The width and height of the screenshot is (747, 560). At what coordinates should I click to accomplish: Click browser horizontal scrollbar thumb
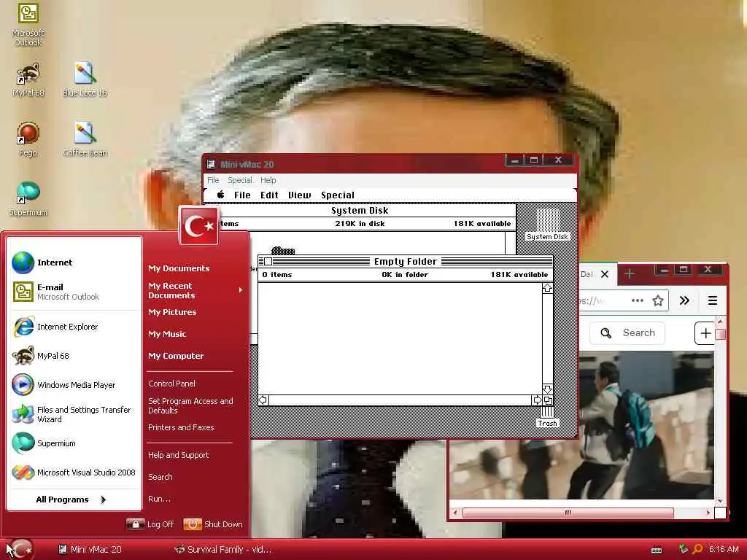[568, 513]
